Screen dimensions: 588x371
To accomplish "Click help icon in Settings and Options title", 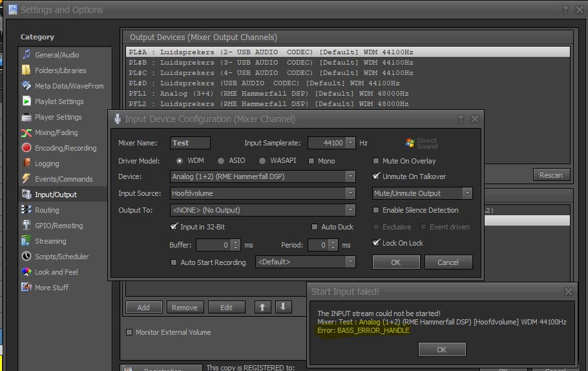I will (565, 10).
